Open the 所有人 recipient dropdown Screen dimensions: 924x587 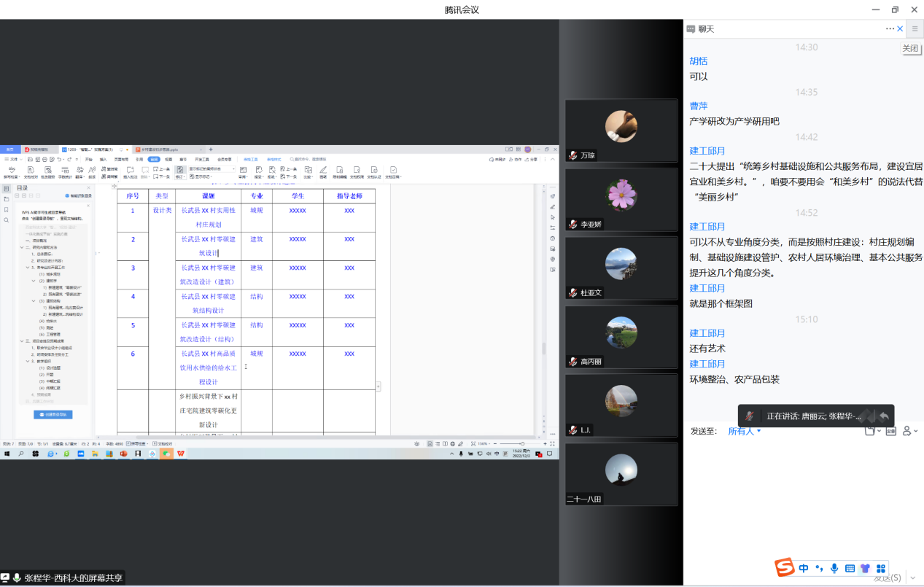click(745, 431)
